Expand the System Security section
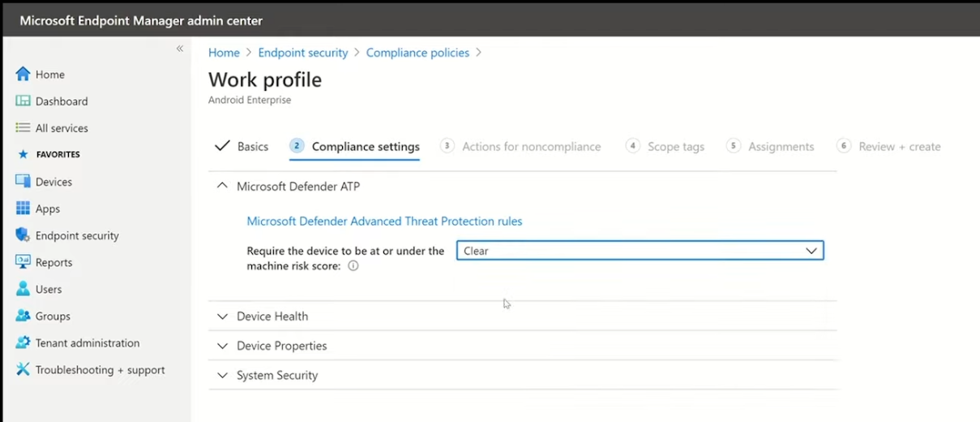Image resolution: width=980 pixels, height=422 pixels. (x=523, y=375)
